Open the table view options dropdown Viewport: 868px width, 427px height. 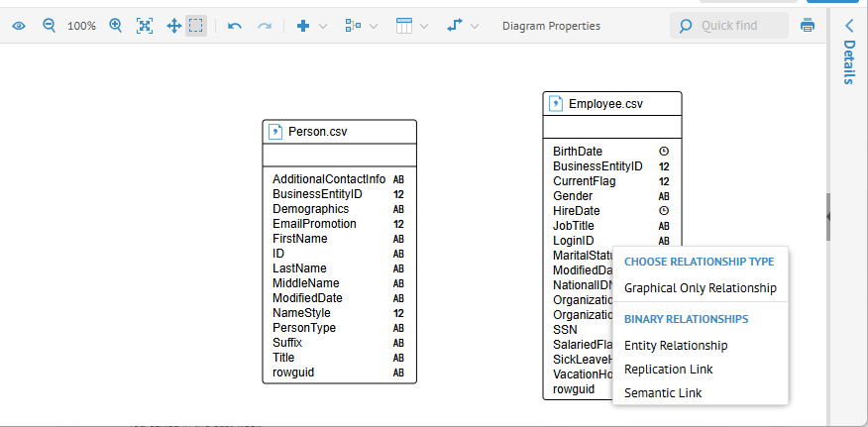point(412,26)
